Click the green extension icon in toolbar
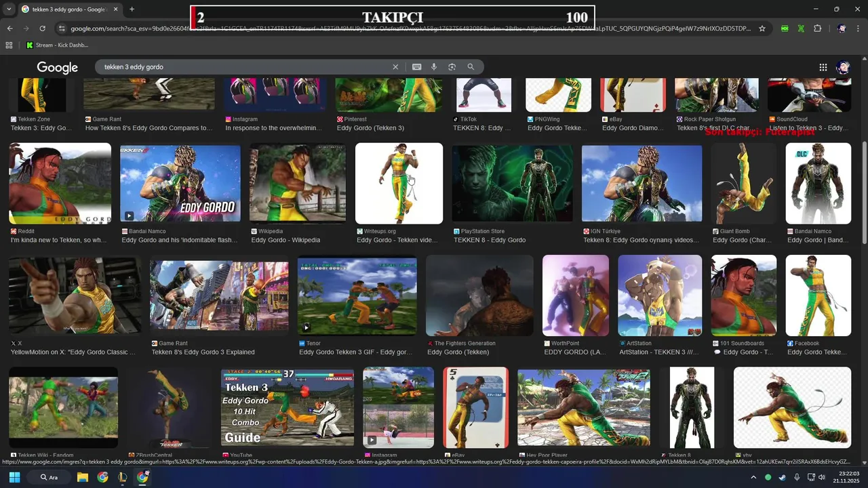 coord(785,28)
